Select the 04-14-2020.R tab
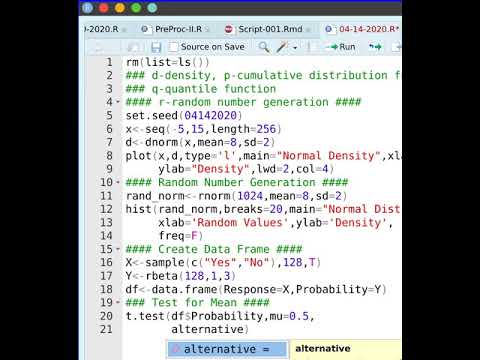 pyautogui.click(x=369, y=29)
